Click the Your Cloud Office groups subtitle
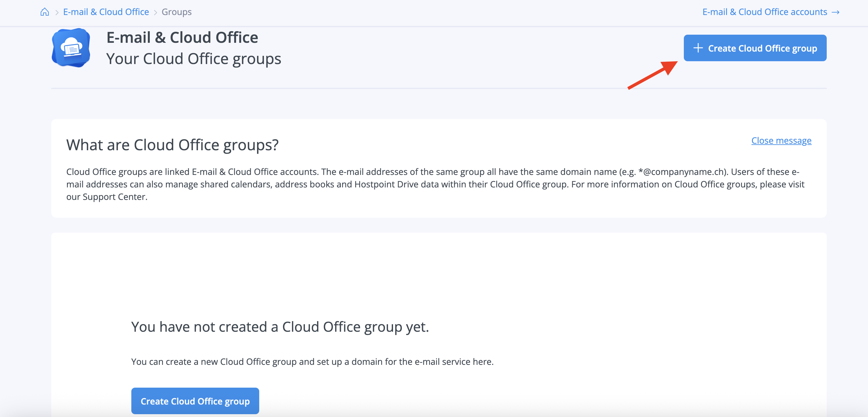 (194, 59)
